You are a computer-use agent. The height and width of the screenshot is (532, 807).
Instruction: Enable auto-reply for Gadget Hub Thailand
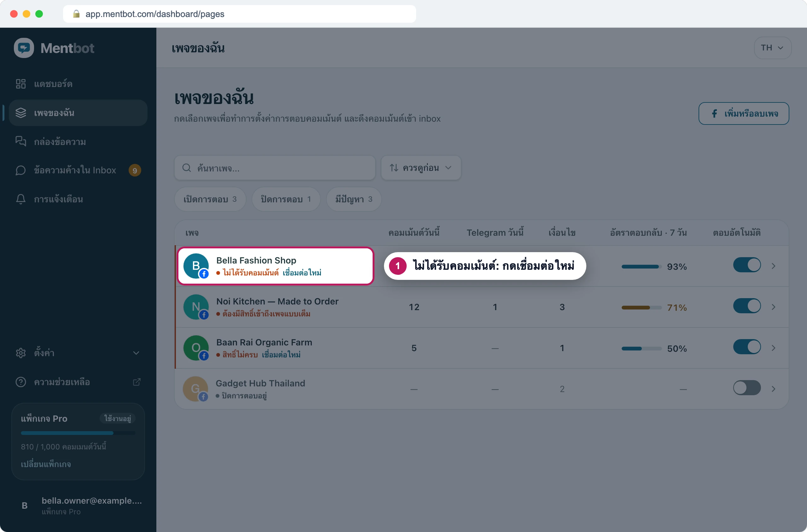(x=746, y=388)
